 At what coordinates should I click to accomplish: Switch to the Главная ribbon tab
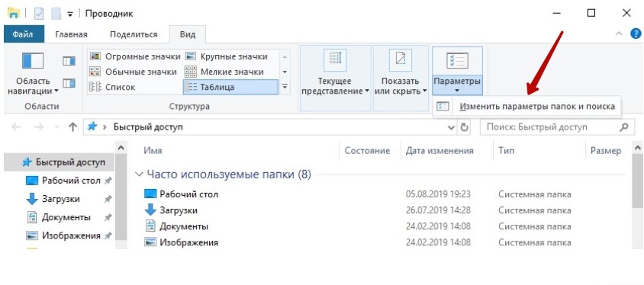71,34
